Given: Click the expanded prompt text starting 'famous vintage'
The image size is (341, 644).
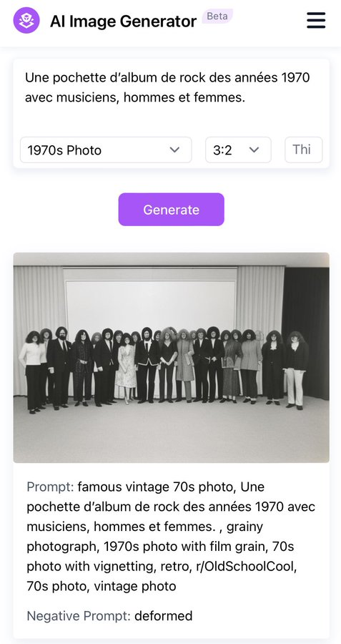Looking at the screenshot, I should (171, 537).
